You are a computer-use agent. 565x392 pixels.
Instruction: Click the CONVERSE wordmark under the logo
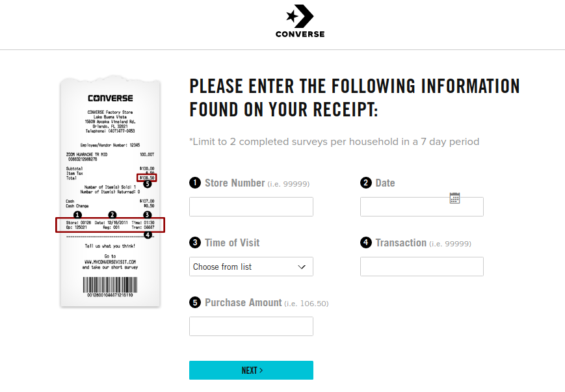coord(300,34)
